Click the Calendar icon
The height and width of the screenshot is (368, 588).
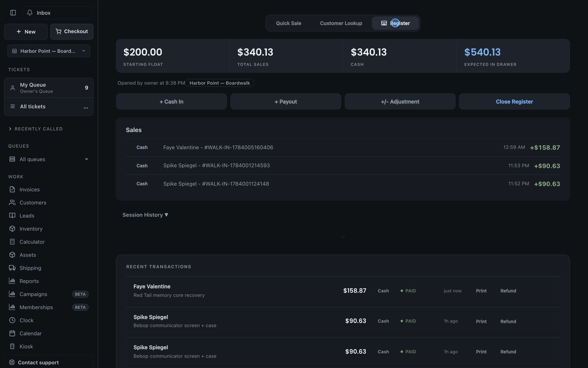12,333
